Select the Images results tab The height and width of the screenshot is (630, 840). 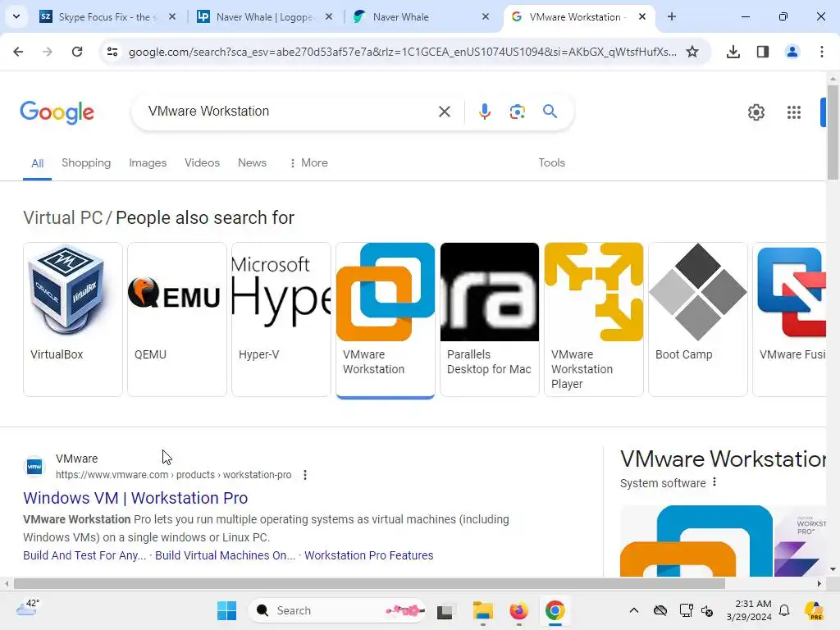click(148, 163)
